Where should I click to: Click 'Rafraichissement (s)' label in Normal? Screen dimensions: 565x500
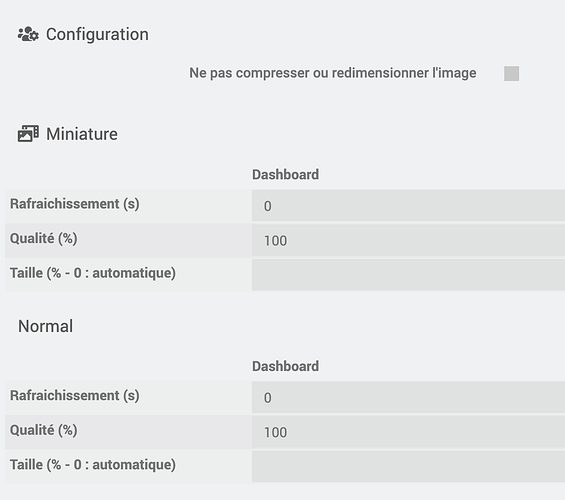coord(75,396)
